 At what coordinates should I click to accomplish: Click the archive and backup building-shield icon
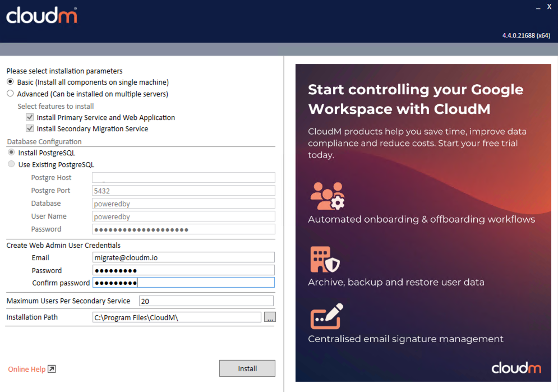[x=325, y=259]
